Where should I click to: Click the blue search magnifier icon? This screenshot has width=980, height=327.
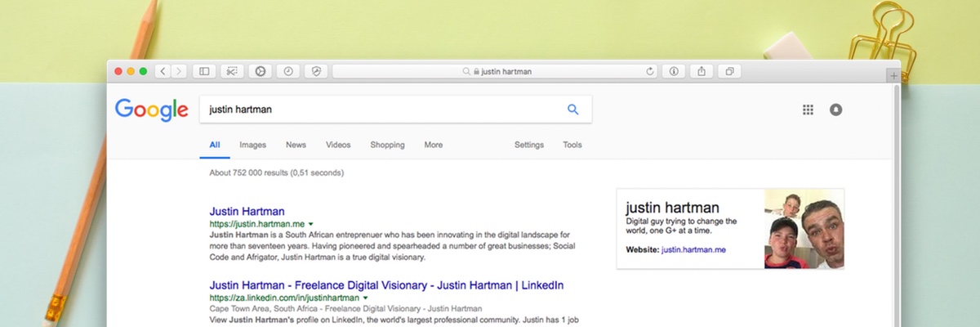(x=572, y=110)
